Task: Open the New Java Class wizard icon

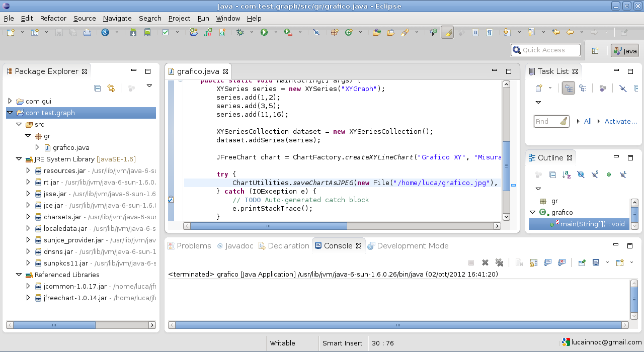Action: point(222,31)
